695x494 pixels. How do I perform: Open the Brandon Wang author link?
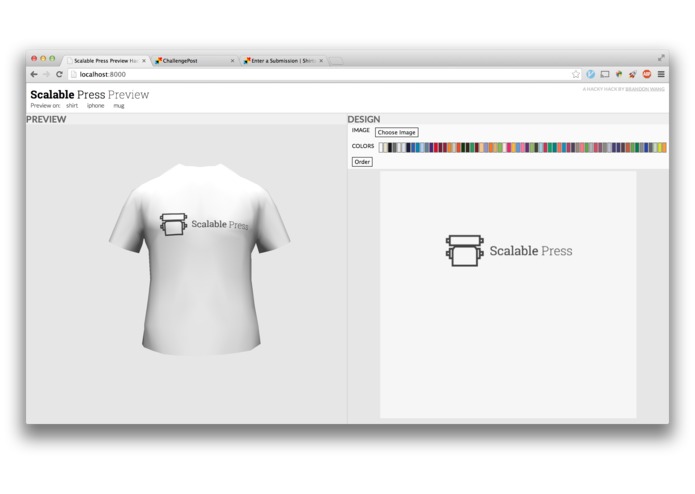644,89
